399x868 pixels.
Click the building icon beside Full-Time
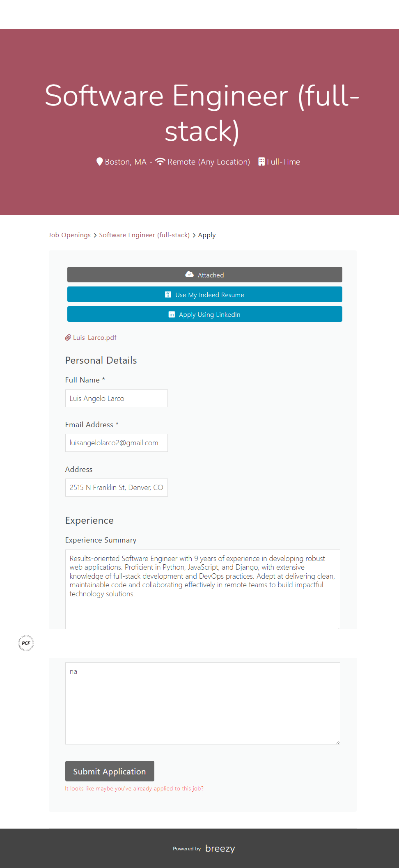tap(261, 162)
